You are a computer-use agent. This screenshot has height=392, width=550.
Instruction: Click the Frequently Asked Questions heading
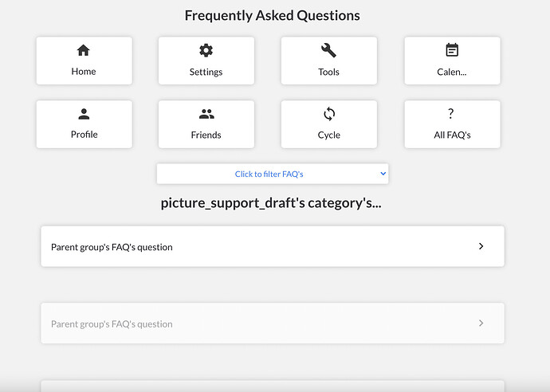272,16
